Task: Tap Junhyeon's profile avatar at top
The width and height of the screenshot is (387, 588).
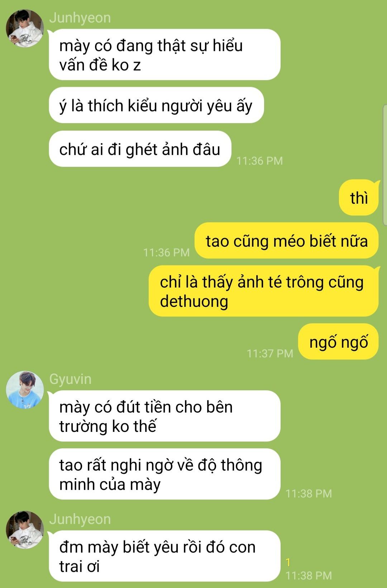Action: click(25, 29)
